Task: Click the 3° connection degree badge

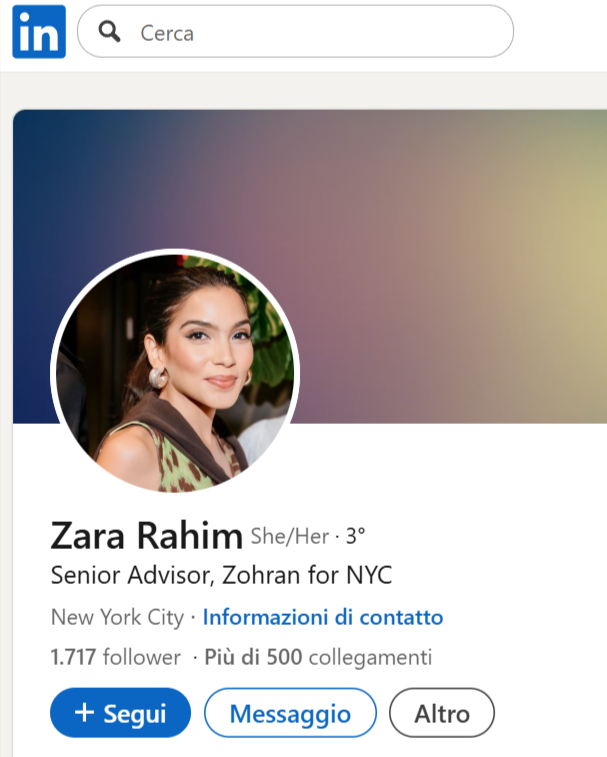Action: (355, 536)
